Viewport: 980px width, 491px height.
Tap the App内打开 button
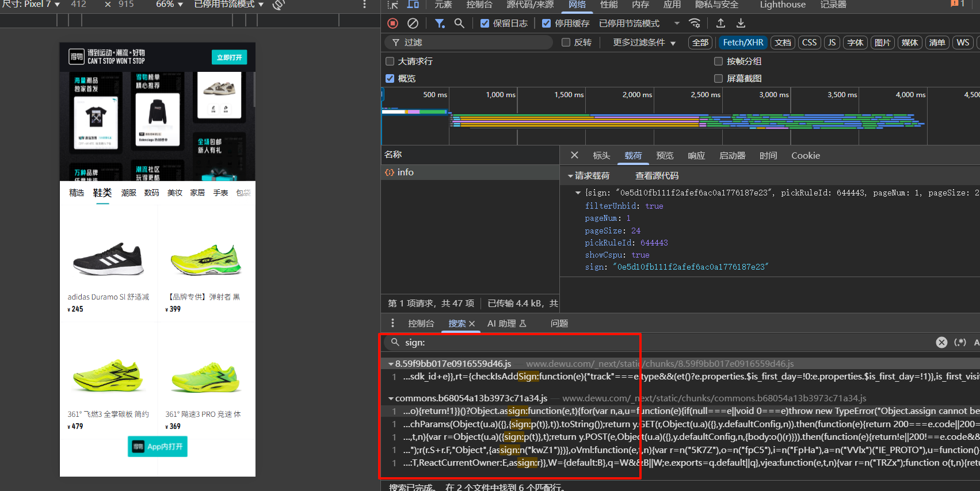158,447
